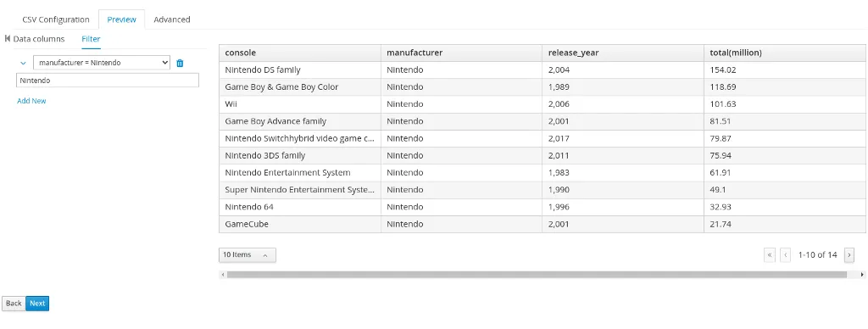Sort by total(million) column header
The width and height of the screenshot is (868, 329).
pyautogui.click(x=785, y=53)
